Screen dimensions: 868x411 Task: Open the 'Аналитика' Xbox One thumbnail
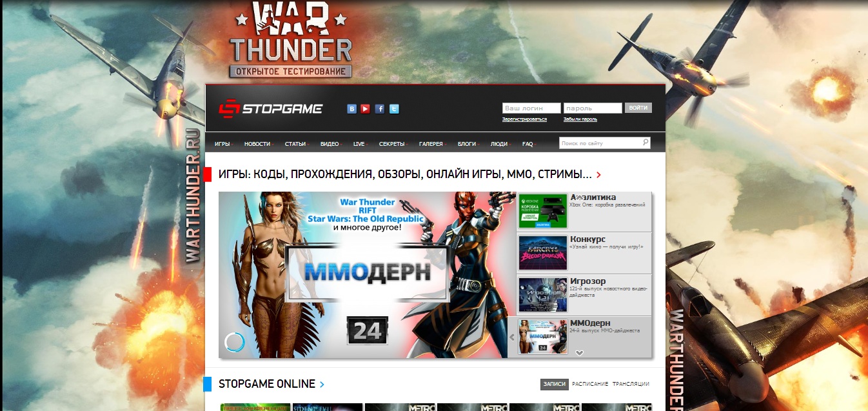point(542,211)
